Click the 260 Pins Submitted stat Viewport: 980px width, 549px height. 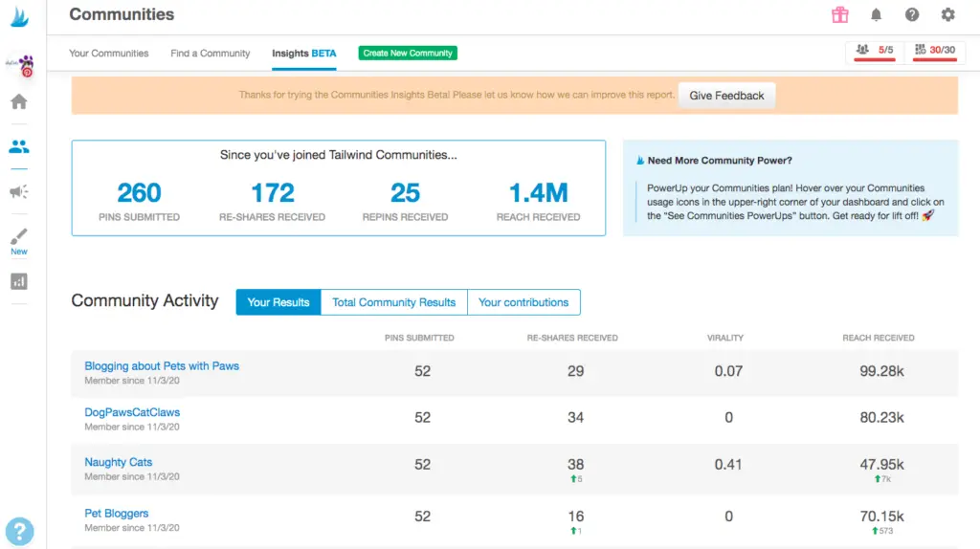click(139, 201)
